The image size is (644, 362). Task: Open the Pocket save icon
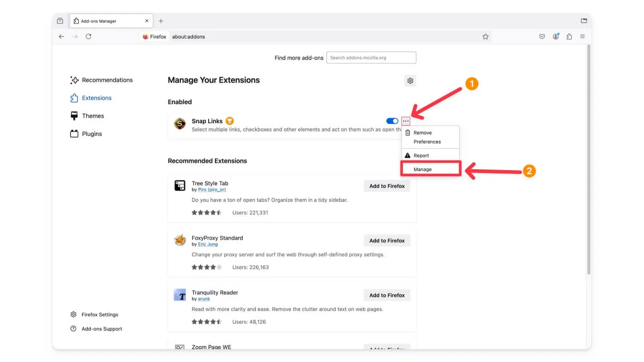pos(542,37)
